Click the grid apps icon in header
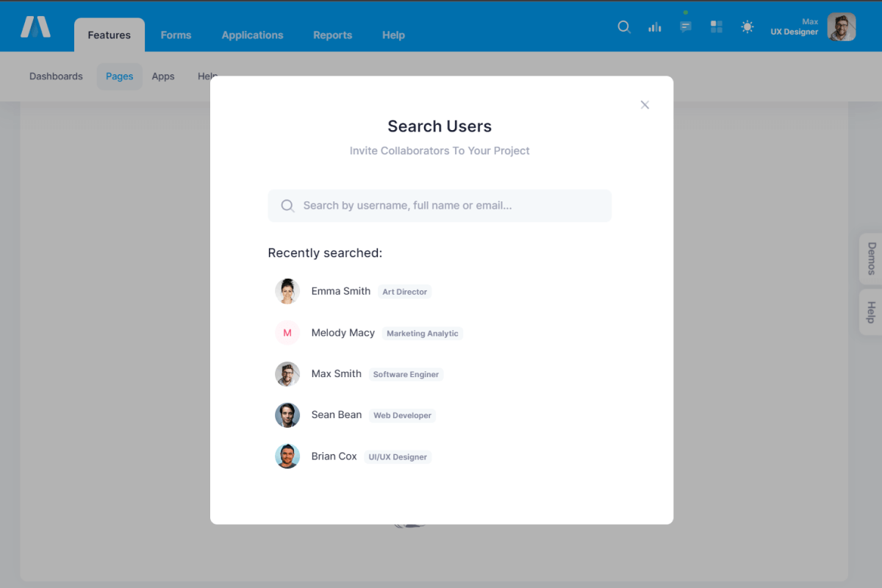The image size is (882, 588). coord(717,27)
